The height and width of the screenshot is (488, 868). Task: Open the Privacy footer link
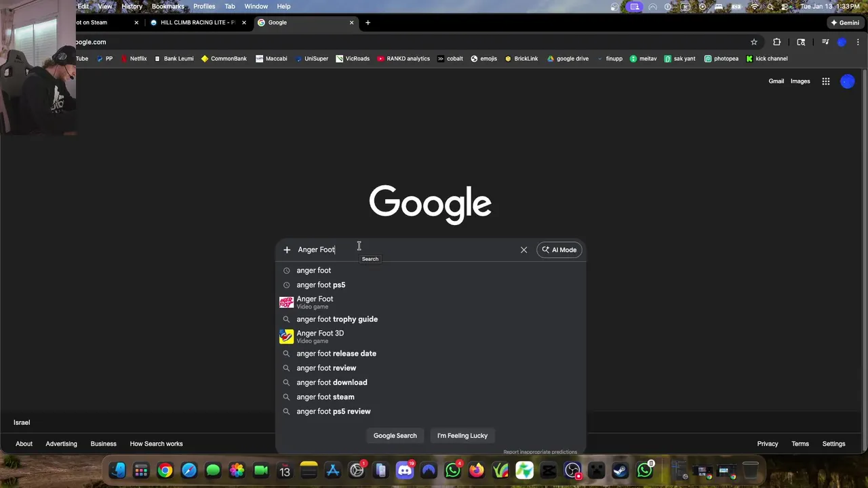pos(768,444)
